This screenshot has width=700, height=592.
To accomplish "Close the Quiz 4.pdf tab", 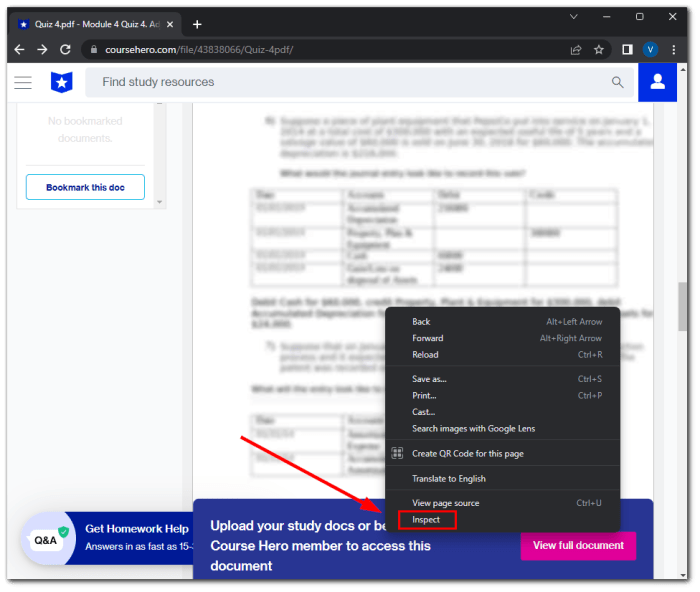I will pos(170,25).
